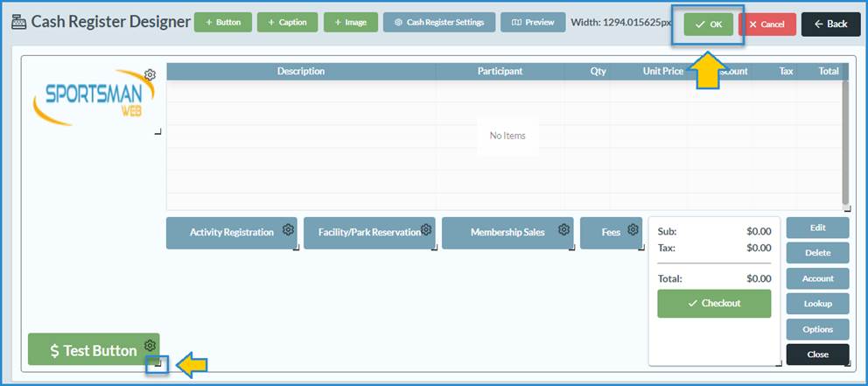
Task: Click the green Checkout button
Action: click(x=714, y=304)
